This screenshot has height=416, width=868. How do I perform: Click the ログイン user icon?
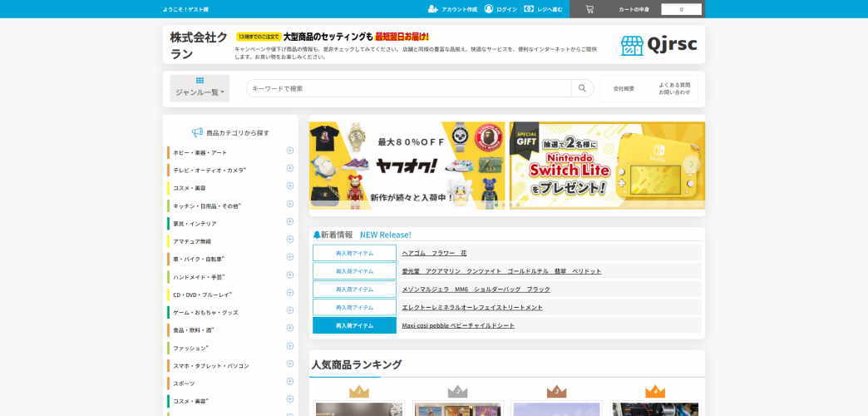click(489, 9)
